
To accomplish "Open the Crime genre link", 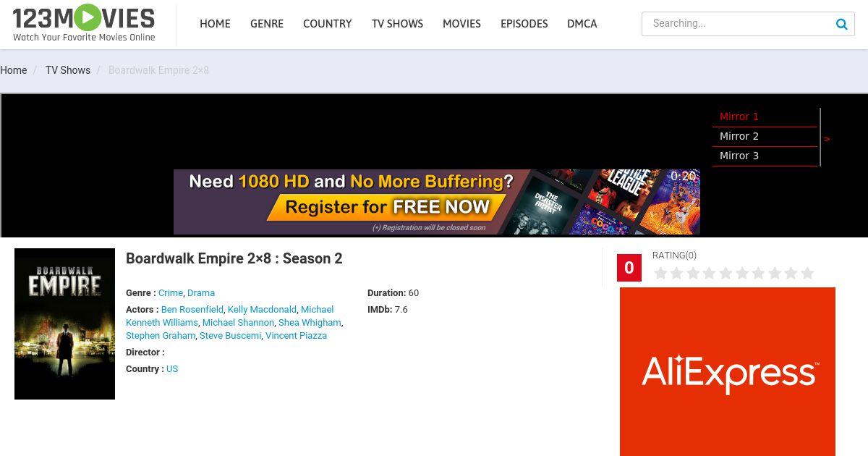I will click(171, 293).
